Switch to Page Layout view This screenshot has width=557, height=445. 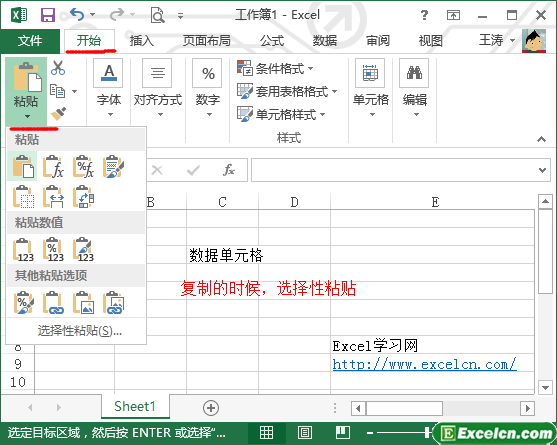pos(304,433)
